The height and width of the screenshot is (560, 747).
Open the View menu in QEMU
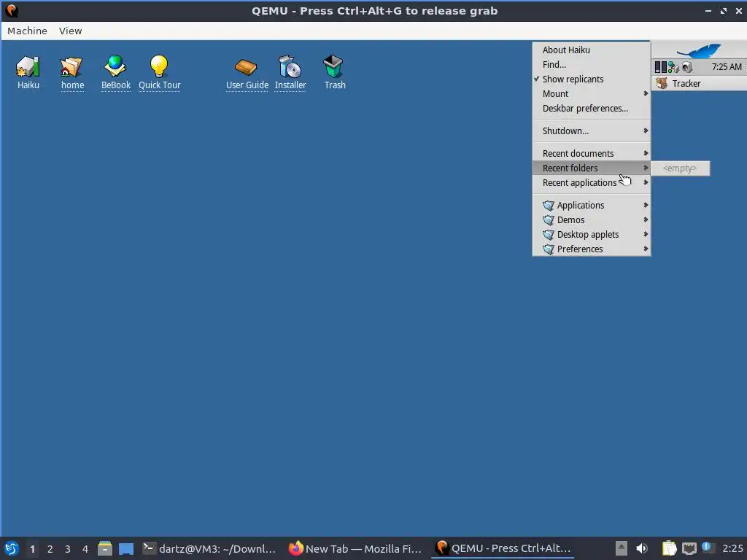[x=71, y=31]
